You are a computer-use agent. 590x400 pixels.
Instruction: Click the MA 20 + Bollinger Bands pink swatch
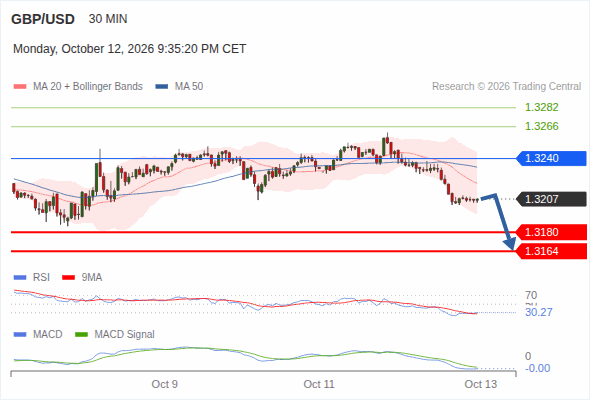(20, 87)
